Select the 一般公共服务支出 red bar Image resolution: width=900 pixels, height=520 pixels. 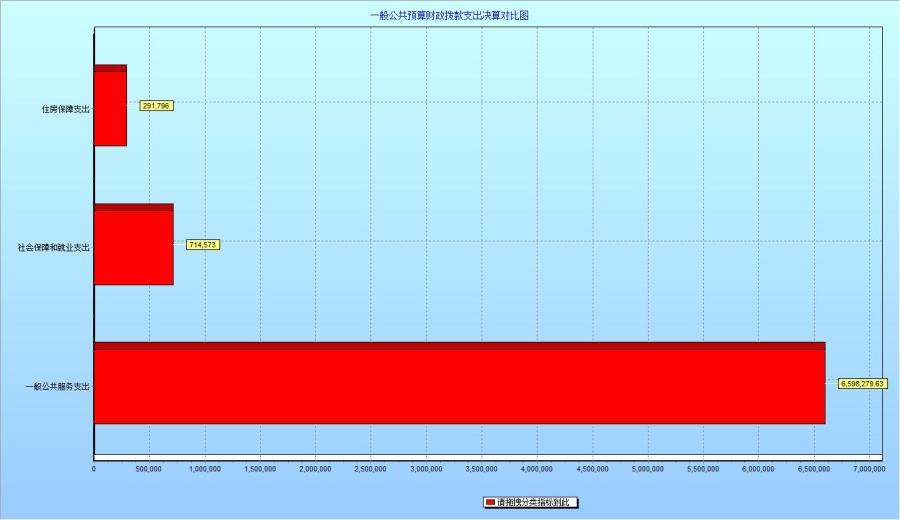pos(459,385)
